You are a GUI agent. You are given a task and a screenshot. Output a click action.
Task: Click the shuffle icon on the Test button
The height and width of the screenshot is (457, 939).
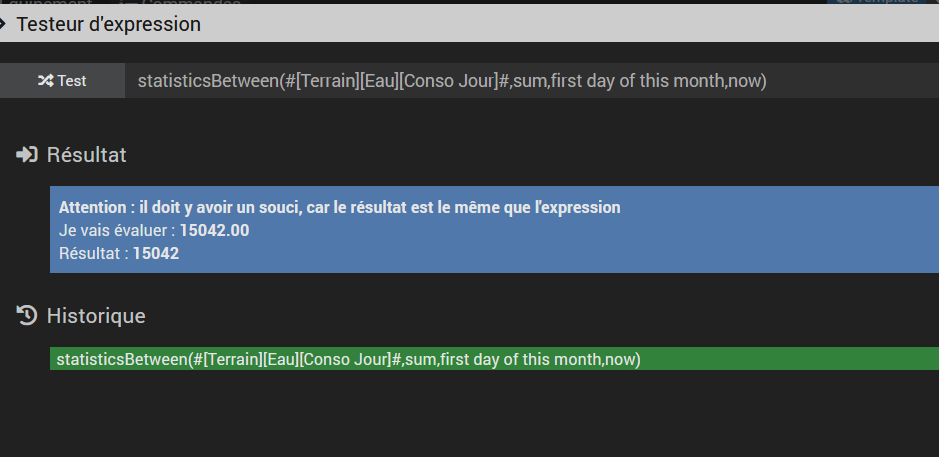coord(45,81)
